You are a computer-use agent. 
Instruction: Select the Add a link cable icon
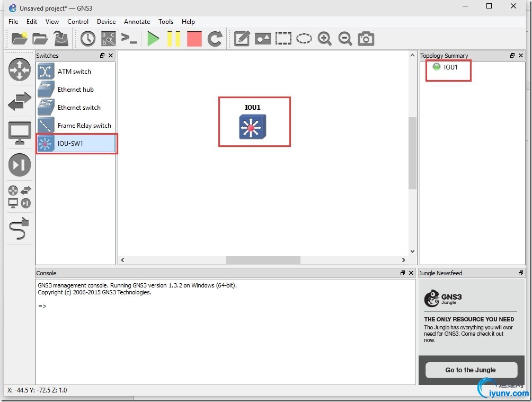coord(20,228)
